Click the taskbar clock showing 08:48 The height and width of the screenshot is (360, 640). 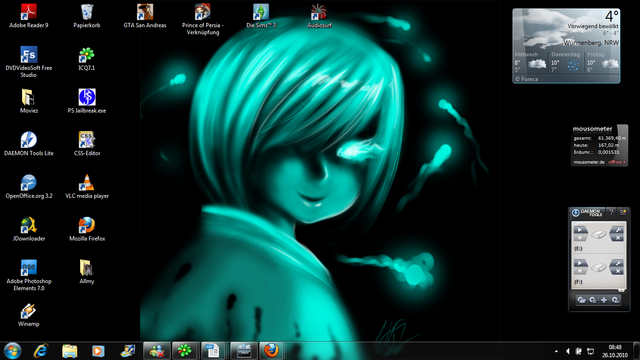(x=615, y=351)
